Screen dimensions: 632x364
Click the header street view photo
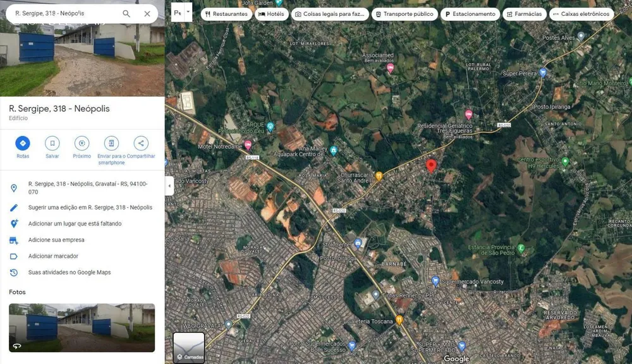click(x=82, y=59)
